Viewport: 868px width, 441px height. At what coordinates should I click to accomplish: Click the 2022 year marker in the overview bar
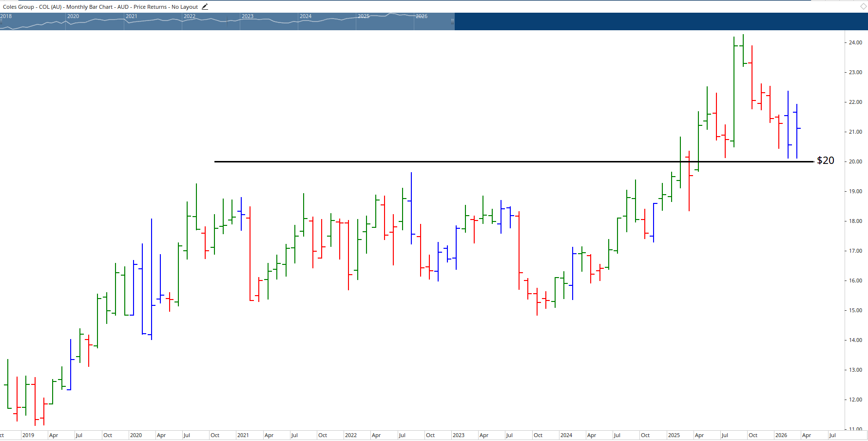tap(189, 16)
